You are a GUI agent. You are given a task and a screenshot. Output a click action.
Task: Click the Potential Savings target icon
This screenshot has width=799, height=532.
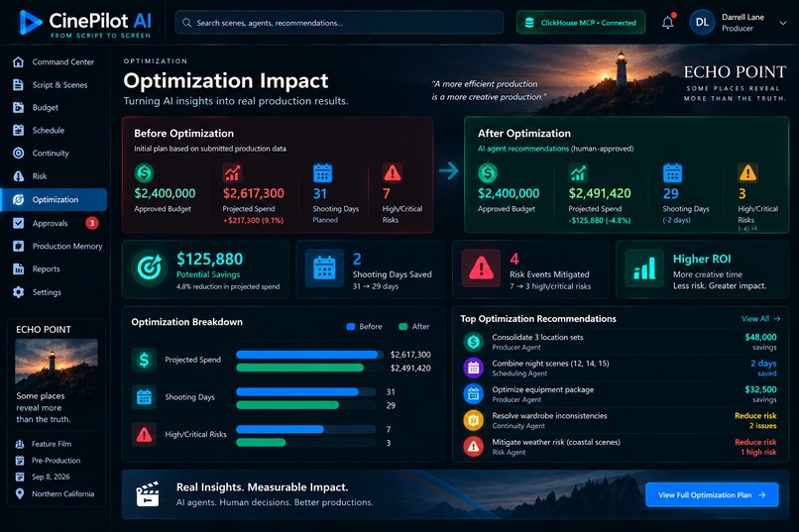coord(149,267)
